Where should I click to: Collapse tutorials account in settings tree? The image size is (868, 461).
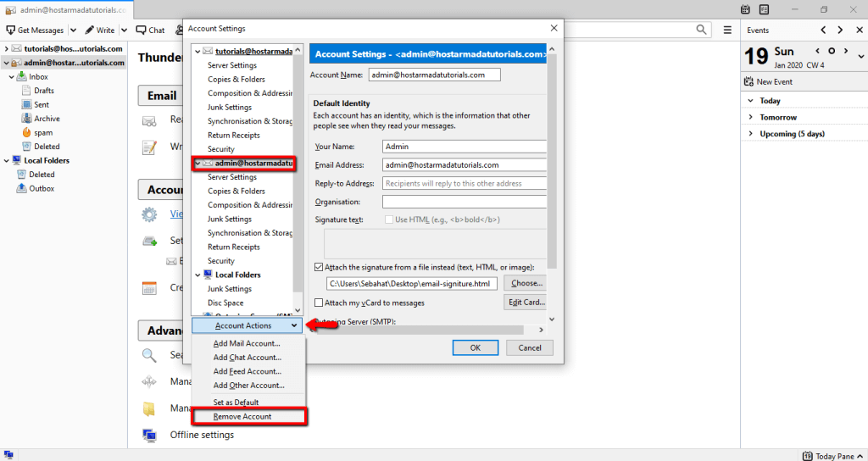198,51
